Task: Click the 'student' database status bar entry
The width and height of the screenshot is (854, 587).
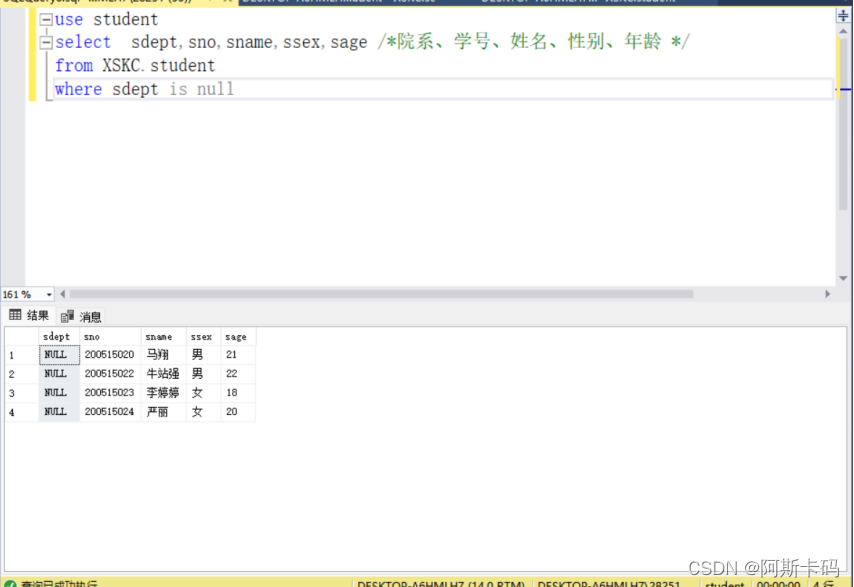Action: (724, 584)
